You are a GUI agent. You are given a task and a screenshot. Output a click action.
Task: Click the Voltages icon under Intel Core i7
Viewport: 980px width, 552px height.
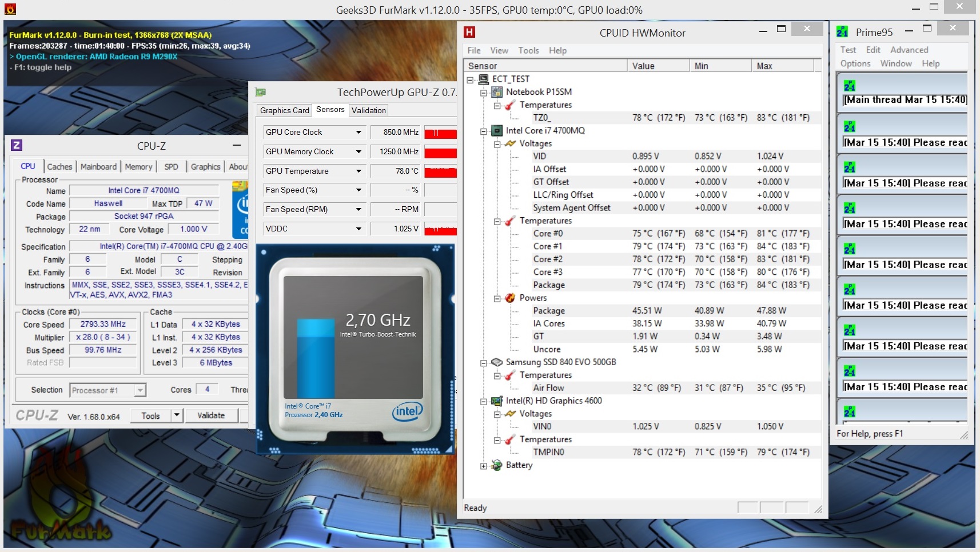click(511, 143)
